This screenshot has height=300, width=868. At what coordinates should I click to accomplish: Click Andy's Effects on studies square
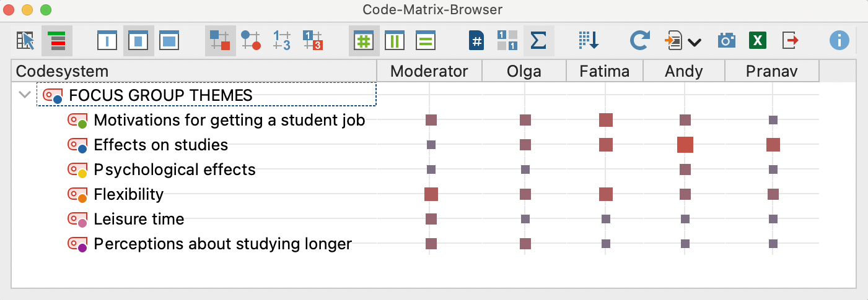click(x=685, y=145)
